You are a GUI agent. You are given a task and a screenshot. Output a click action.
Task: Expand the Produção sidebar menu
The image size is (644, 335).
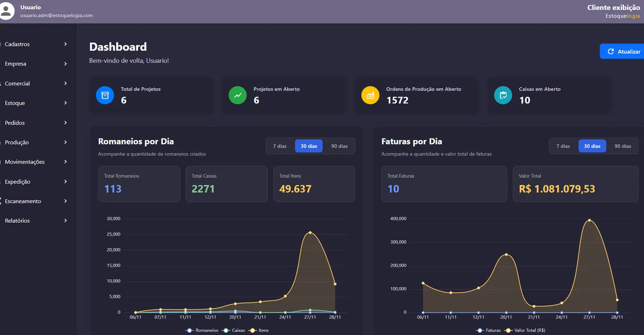point(36,142)
